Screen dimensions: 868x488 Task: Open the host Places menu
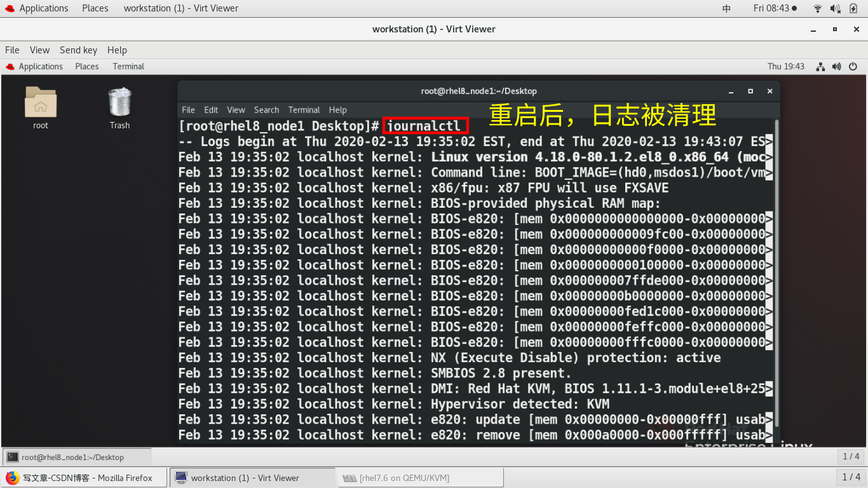[95, 8]
